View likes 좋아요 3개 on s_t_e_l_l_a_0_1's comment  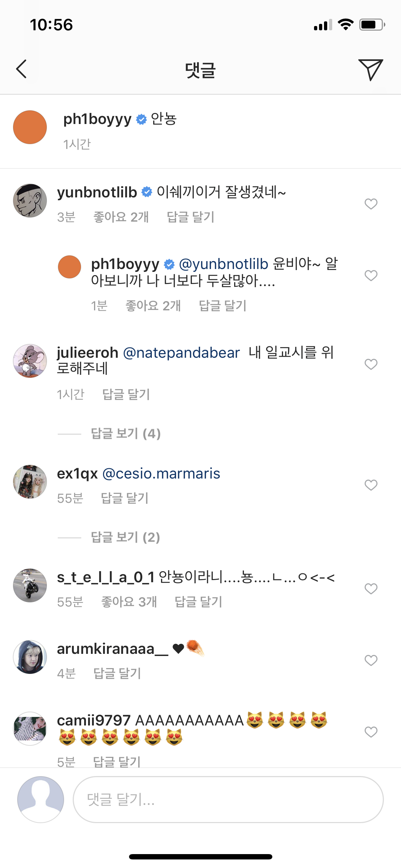pos(129,602)
